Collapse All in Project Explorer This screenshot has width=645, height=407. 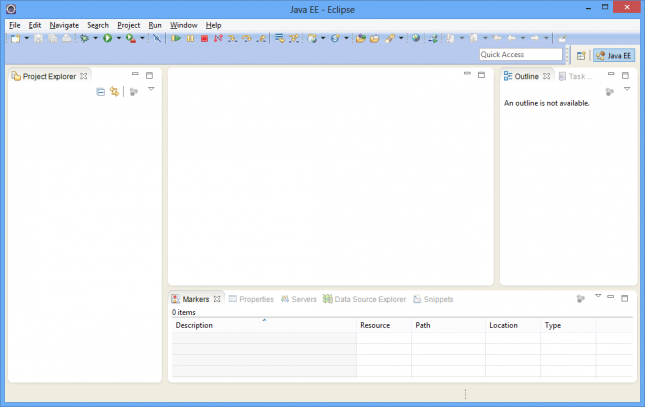pyautogui.click(x=100, y=92)
